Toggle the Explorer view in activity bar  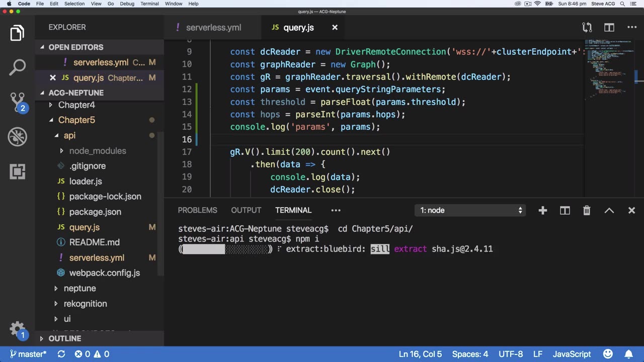point(17,33)
